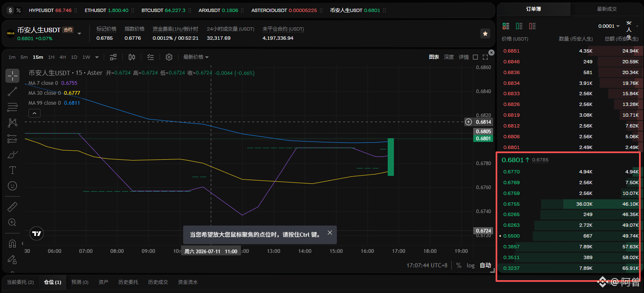
Task: Show sell orders only view
Action: click(532, 26)
